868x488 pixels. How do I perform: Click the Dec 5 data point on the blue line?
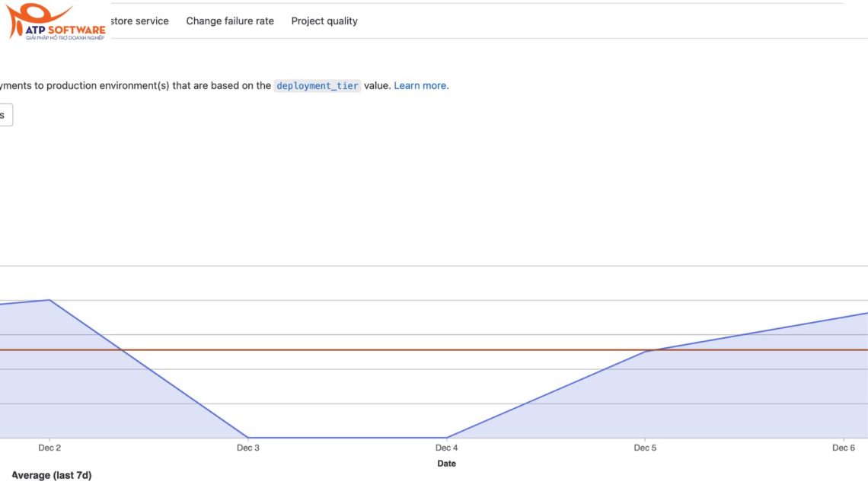click(645, 351)
